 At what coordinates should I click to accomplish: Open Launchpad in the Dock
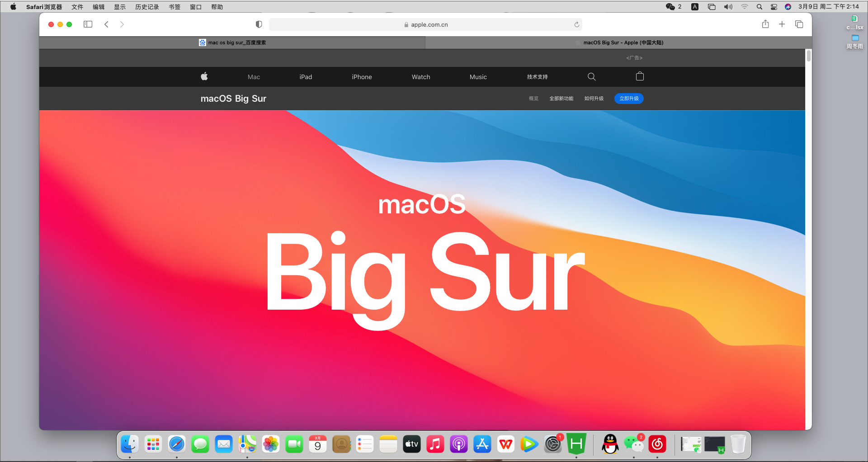[x=153, y=444]
